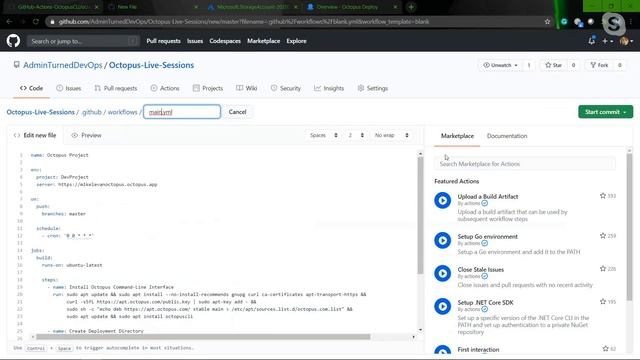640x360 pixels.
Task: Click the workflows breadcrumb link
Action: [x=122, y=112]
